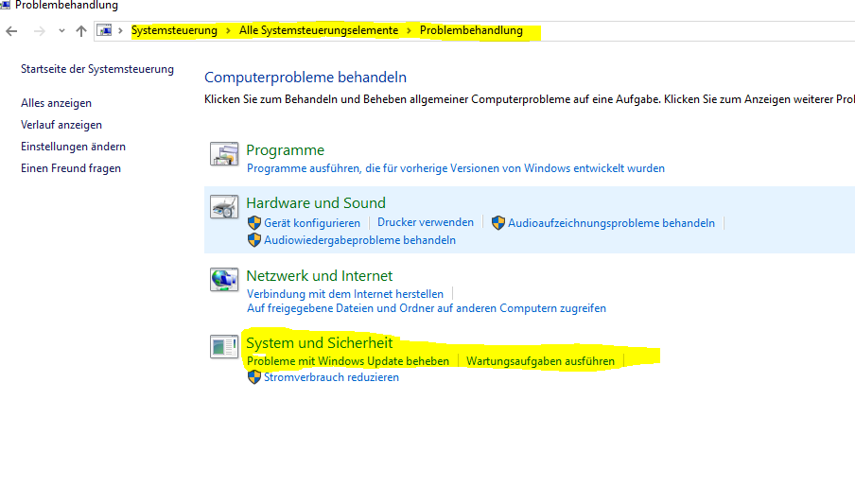Click the Programme category icon
The width and height of the screenshot is (855, 504).
click(224, 154)
